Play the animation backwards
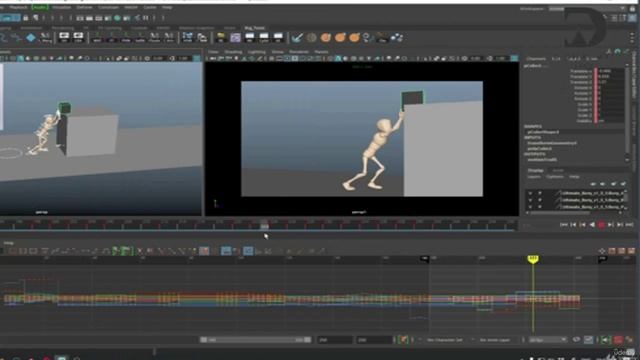The image size is (640, 360). (592, 224)
